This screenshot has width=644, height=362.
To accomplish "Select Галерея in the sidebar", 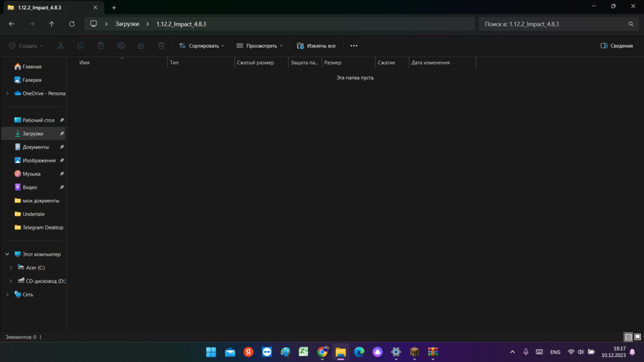I will (x=33, y=80).
